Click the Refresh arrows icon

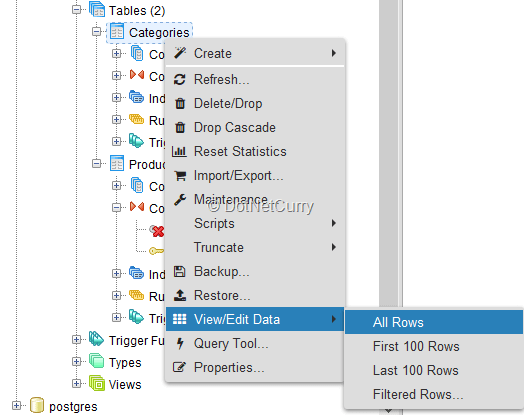[x=180, y=80]
